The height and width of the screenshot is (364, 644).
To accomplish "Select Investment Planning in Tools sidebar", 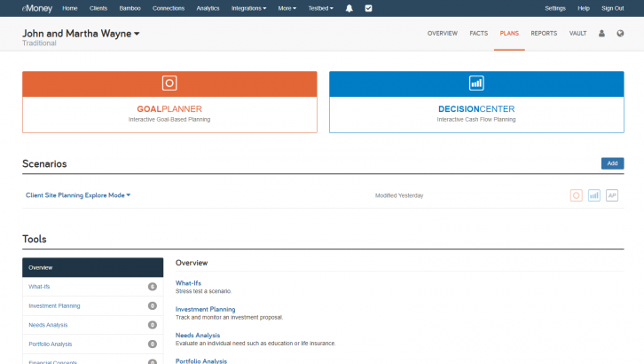I will tap(93, 305).
